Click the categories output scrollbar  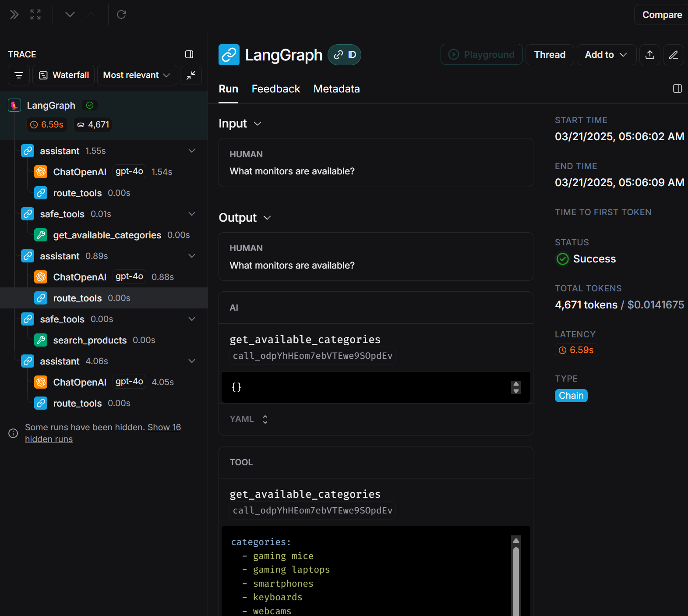(516, 578)
